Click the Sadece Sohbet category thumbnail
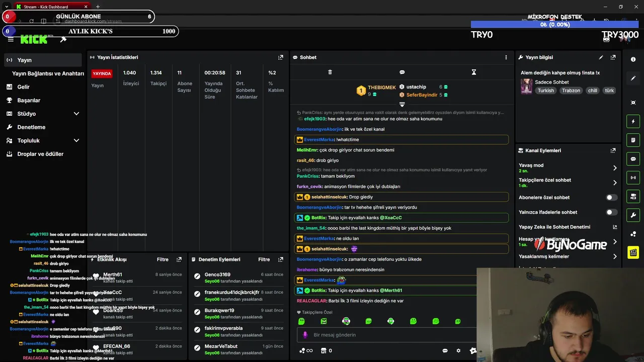The image size is (644, 362). pyautogui.click(x=526, y=86)
